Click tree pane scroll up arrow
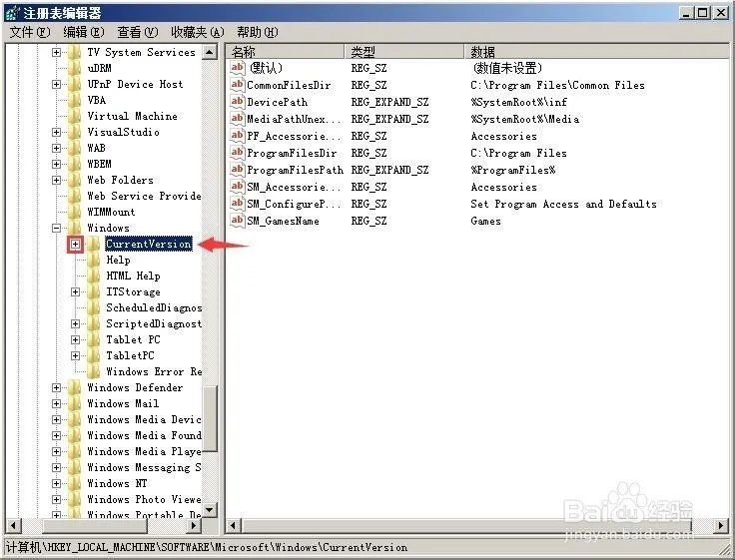This screenshot has height=560, width=735. [210, 52]
